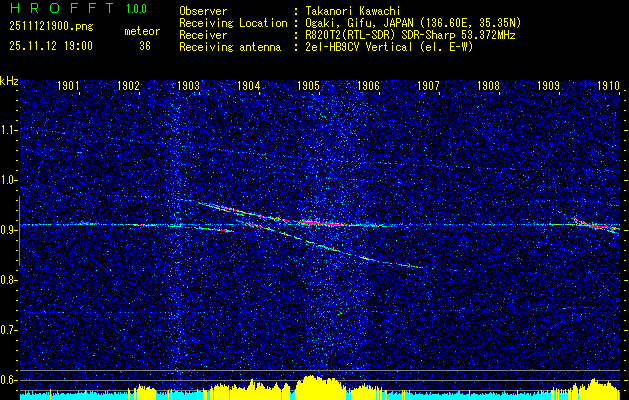
Task: Select the filename 2511121900.png
Action: 51,27
